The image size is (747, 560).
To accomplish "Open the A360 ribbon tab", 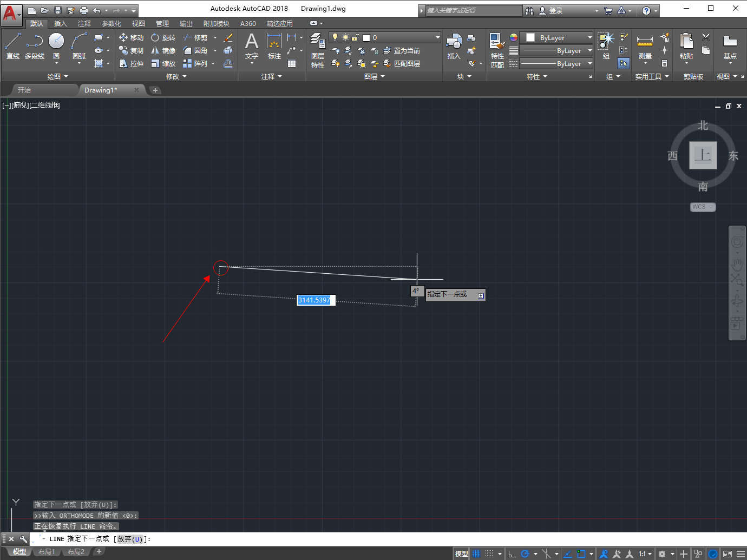I will 248,23.
